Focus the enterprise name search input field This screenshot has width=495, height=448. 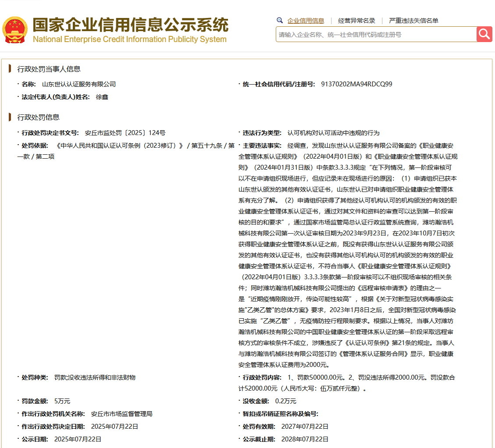click(x=376, y=35)
